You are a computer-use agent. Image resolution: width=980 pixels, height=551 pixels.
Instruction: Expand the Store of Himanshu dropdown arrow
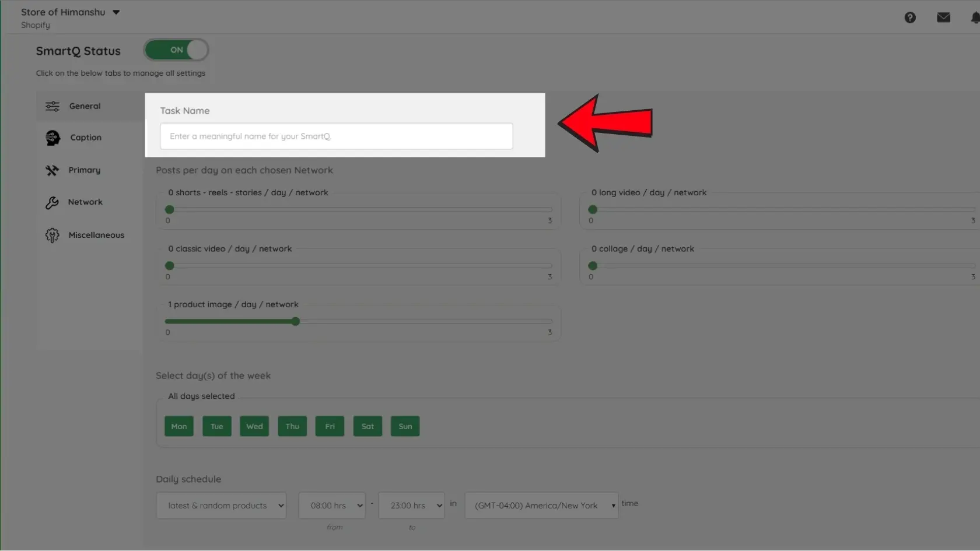point(116,12)
